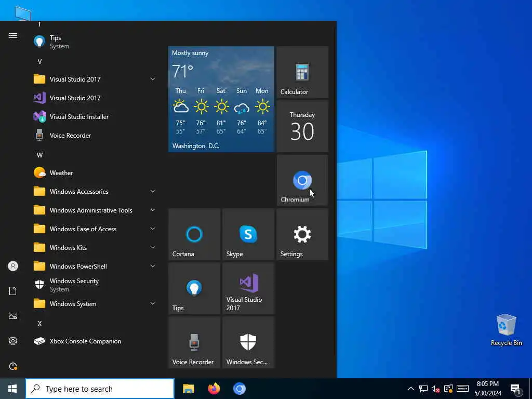Launch the Calculator tile

click(x=302, y=72)
